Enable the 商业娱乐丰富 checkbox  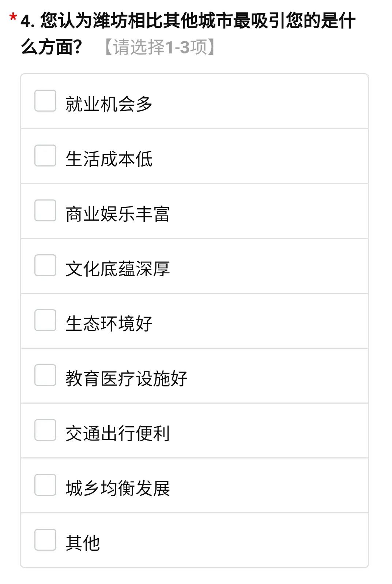45,210
